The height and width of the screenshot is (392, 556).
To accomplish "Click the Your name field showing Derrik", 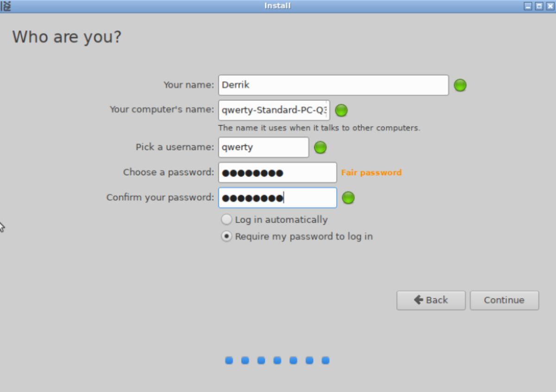I will click(333, 85).
